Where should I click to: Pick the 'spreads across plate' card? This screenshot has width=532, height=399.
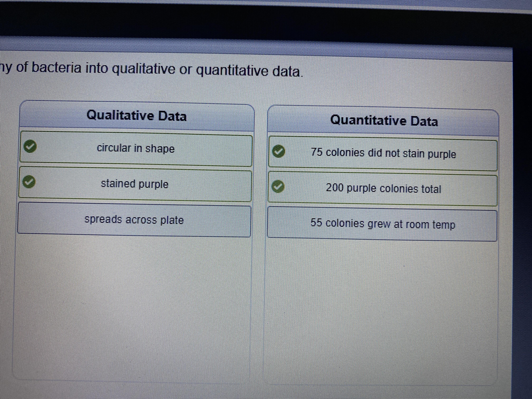pyautogui.click(x=134, y=220)
